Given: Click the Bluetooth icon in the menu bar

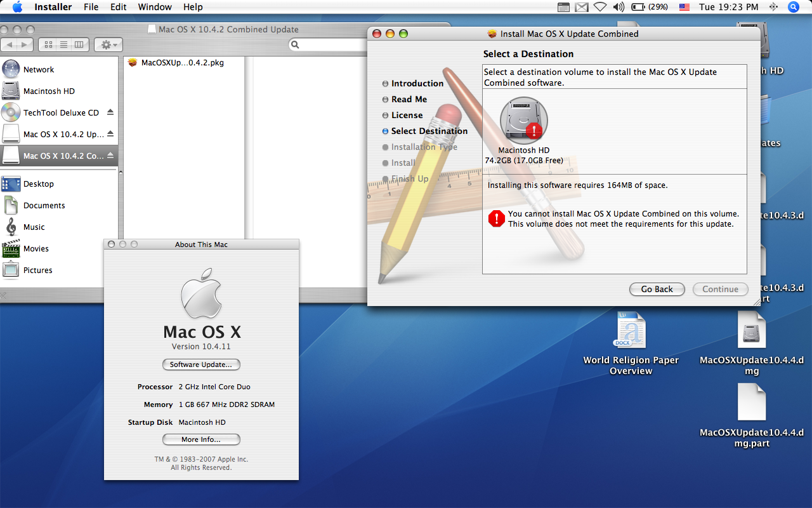Looking at the screenshot, I should [773, 7].
